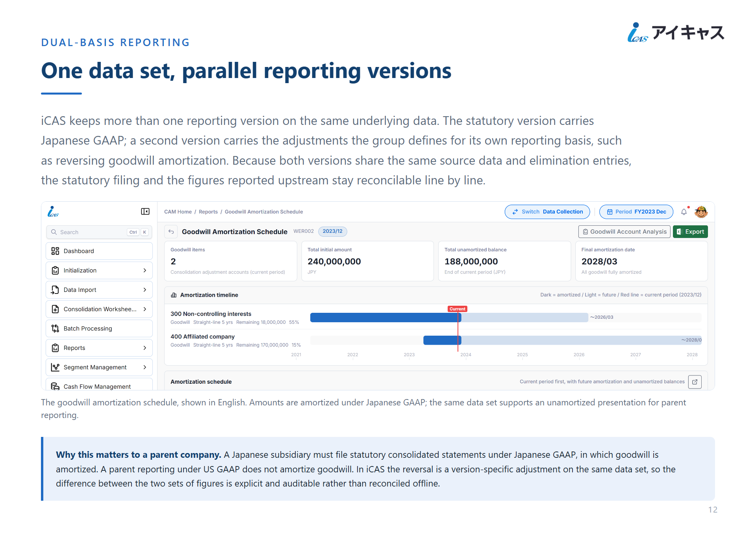
Task: Open Goodwill Account Analysis
Action: (x=624, y=232)
